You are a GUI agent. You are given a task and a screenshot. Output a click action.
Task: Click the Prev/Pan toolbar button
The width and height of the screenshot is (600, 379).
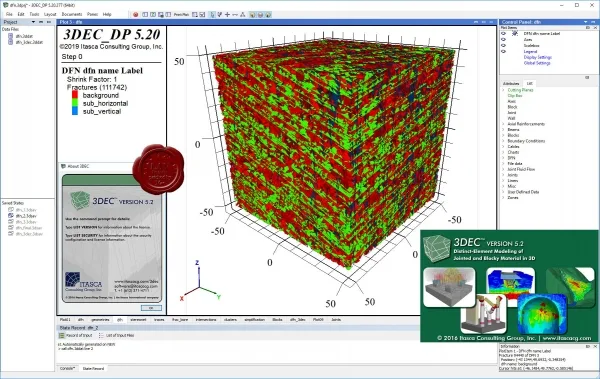click(x=181, y=15)
